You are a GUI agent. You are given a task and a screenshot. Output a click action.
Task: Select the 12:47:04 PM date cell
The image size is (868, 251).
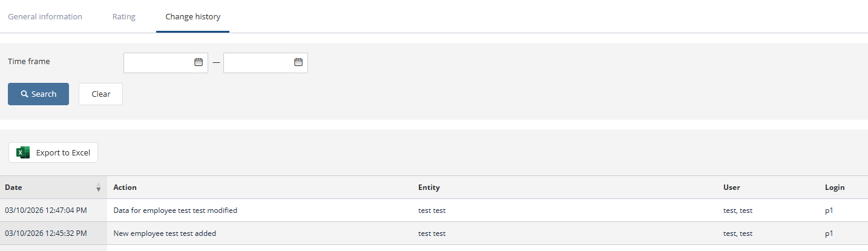(46, 210)
